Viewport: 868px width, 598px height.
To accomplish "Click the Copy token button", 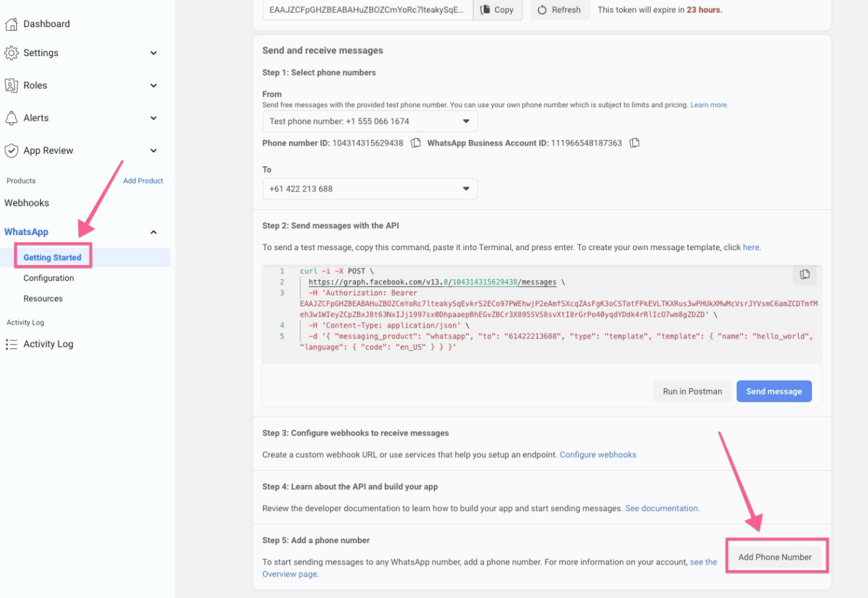I will pos(498,9).
